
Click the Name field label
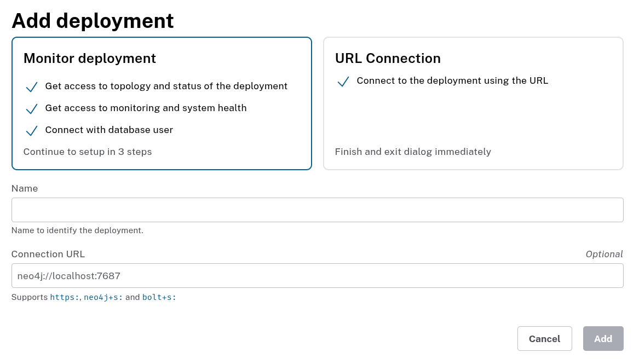pos(25,188)
